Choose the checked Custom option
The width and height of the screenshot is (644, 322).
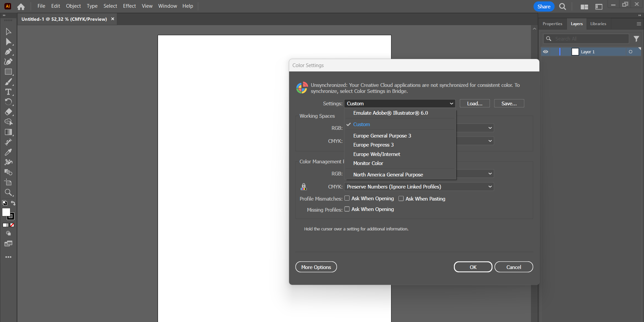pos(400,124)
